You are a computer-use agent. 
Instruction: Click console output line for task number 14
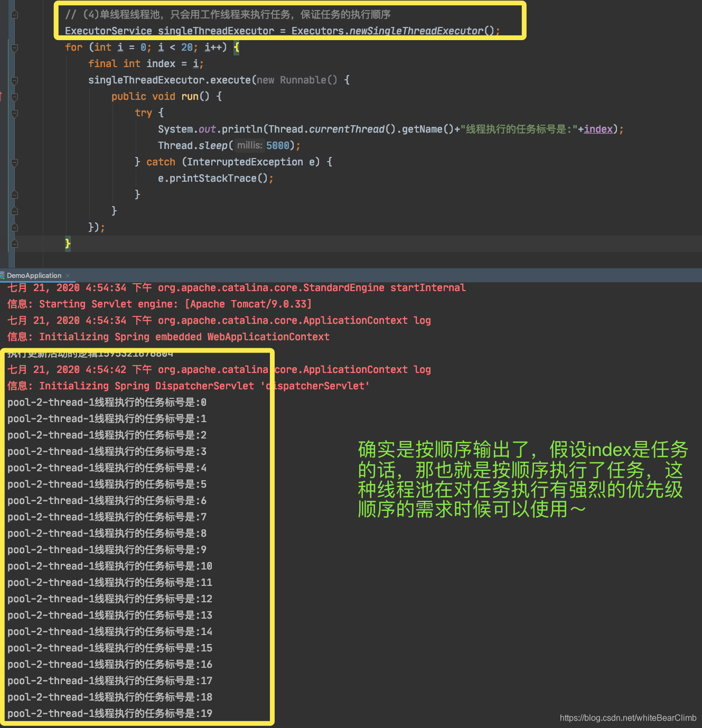(x=110, y=632)
